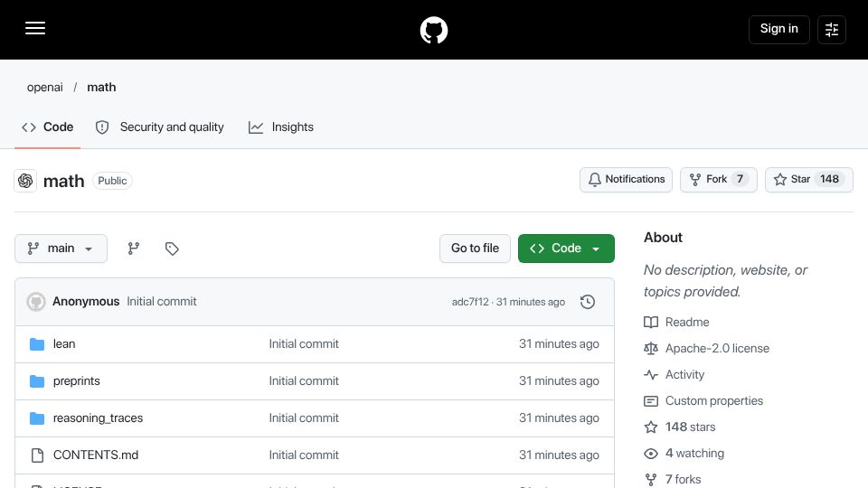Open the preprints folder
Viewport: 868px width, 488px height.
click(76, 381)
